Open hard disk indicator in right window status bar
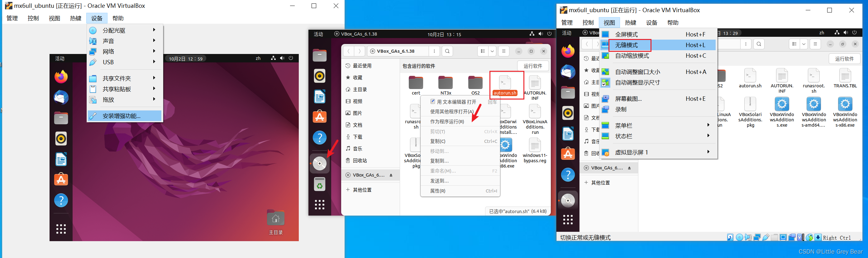868x258 pixels. point(730,237)
